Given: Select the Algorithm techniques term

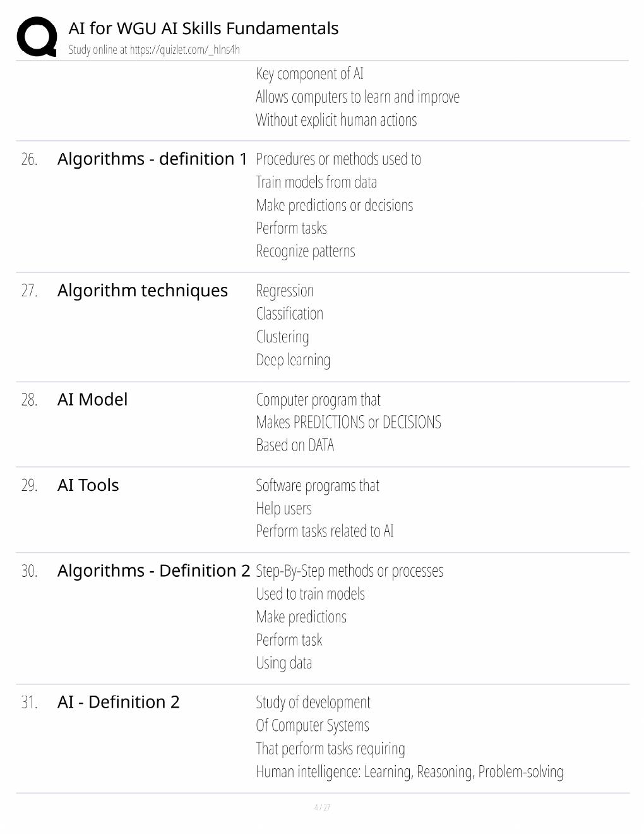Looking at the screenshot, I should [143, 291].
